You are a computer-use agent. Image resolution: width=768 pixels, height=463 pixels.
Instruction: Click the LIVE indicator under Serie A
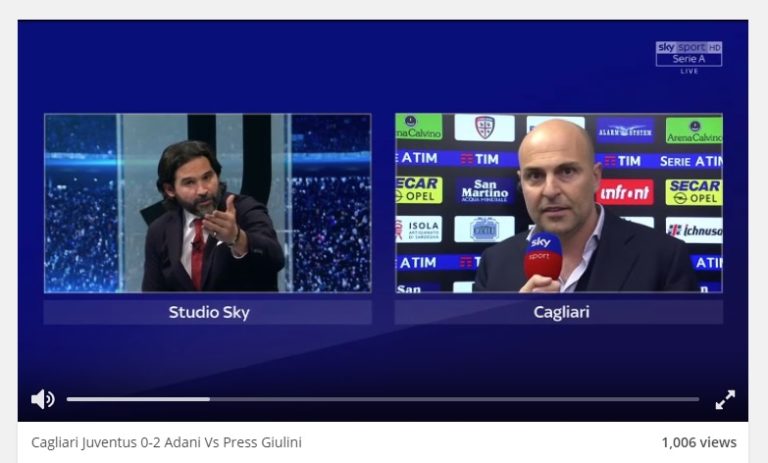tap(689, 71)
